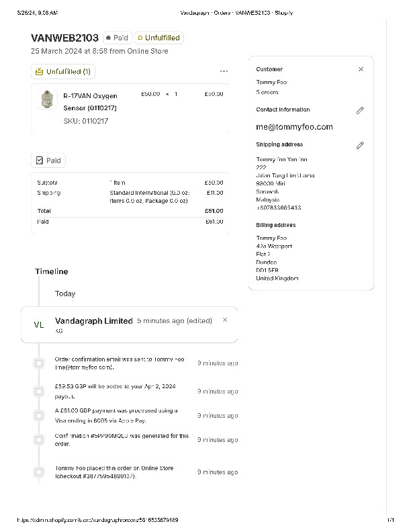
Task: Click the Unfulfilled status badge in the header
Action: 158,38
